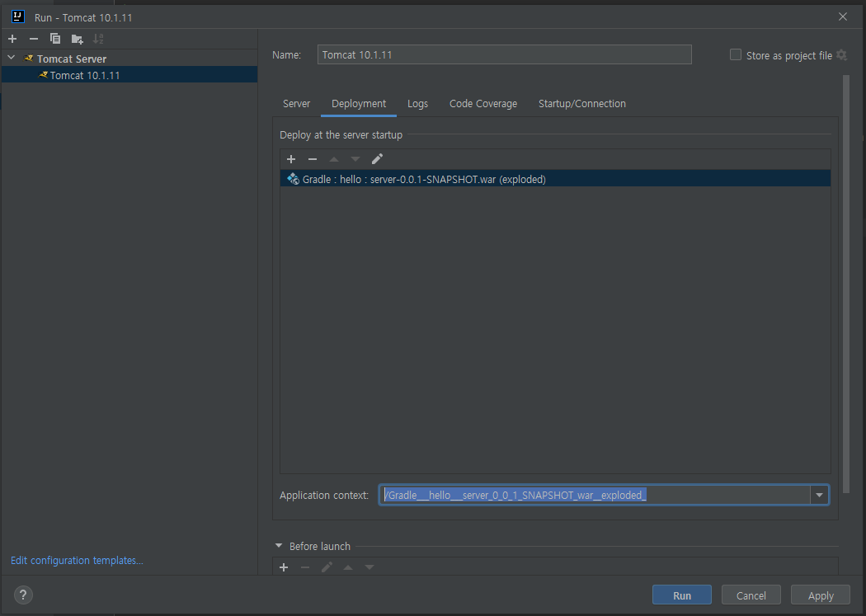
Task: Click the right-side vertical scrollbar
Action: (x=846, y=284)
